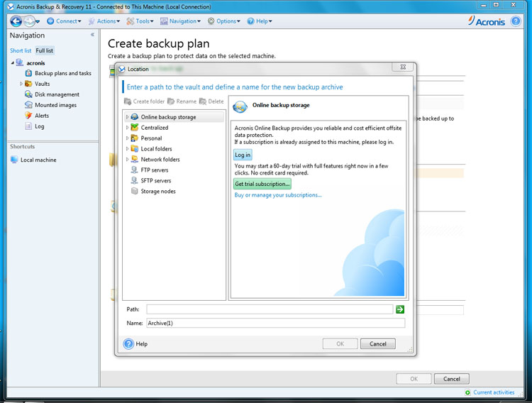Viewport: 532px width, 403px height.
Task: Click Delete in Location dialog toolbar
Action: 211,101
